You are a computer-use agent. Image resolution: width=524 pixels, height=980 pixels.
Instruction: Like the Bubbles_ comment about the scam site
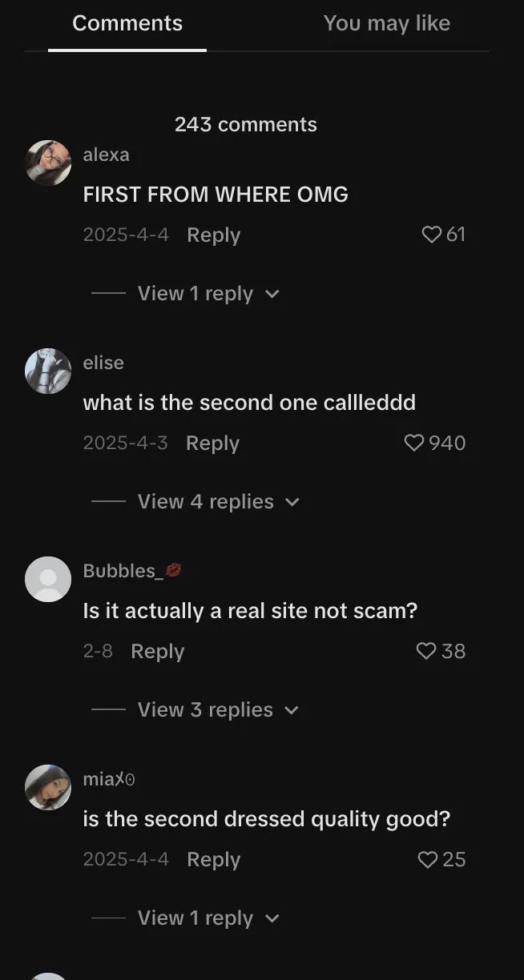click(426, 651)
